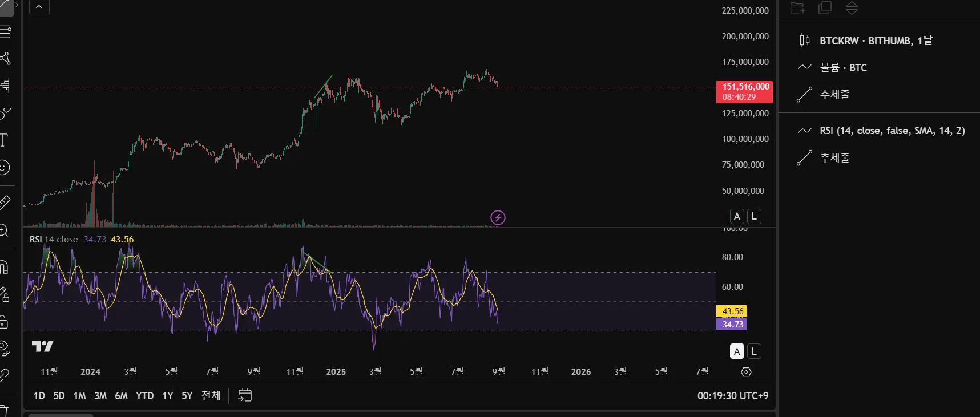Toggle log scale on RSI pane
This screenshot has height=417, width=980.
click(754, 351)
